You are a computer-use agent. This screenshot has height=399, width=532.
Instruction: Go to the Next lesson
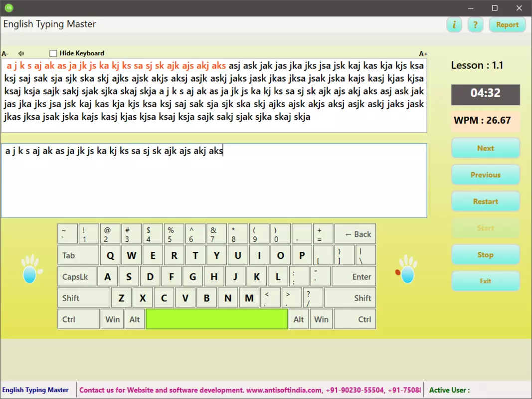point(485,148)
